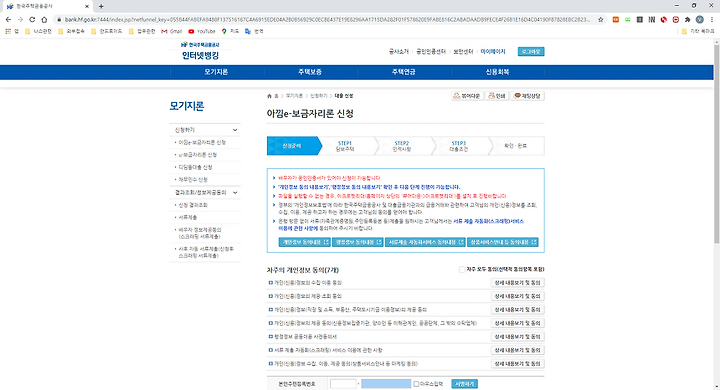
Task: Bookmark this page with the star icon
Action: [x=601, y=19]
